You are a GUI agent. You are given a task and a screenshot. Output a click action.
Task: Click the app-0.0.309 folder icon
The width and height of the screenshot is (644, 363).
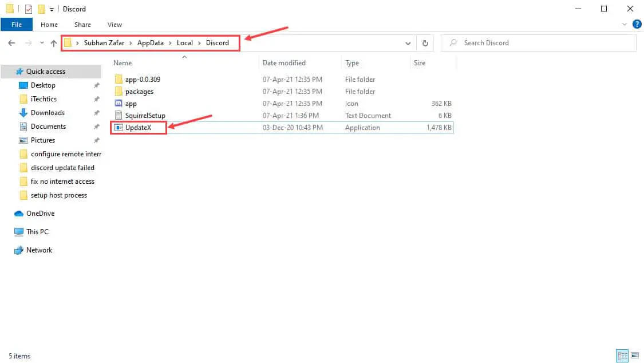118,79
